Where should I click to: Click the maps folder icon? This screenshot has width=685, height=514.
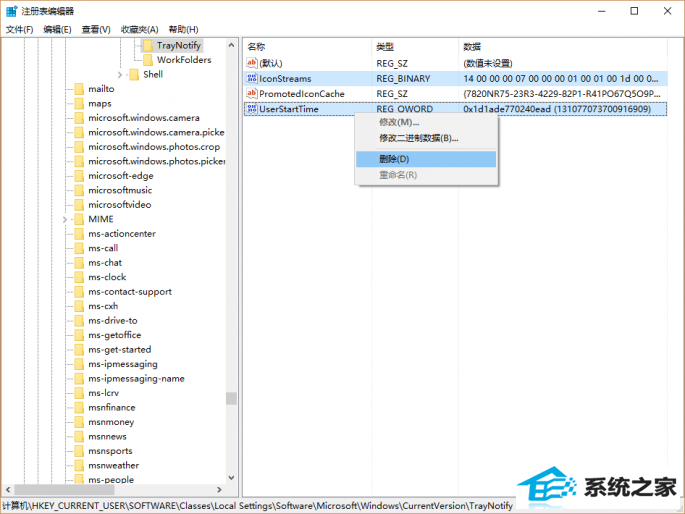point(79,103)
